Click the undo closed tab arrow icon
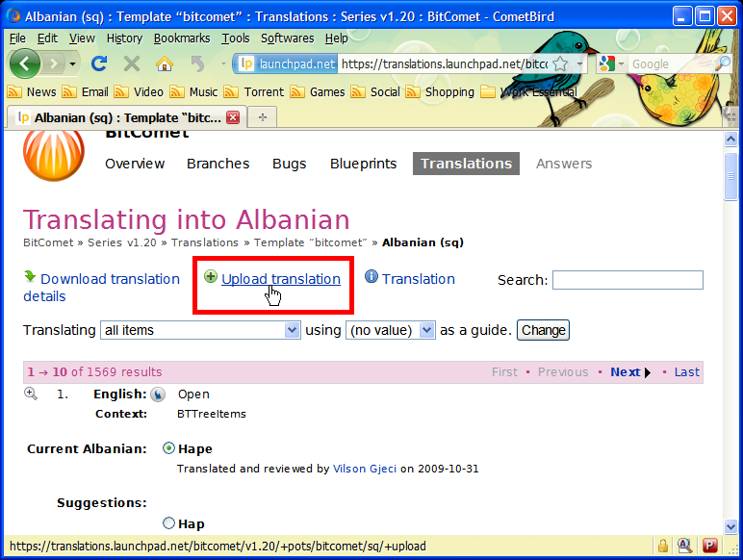 pyautogui.click(x=198, y=64)
